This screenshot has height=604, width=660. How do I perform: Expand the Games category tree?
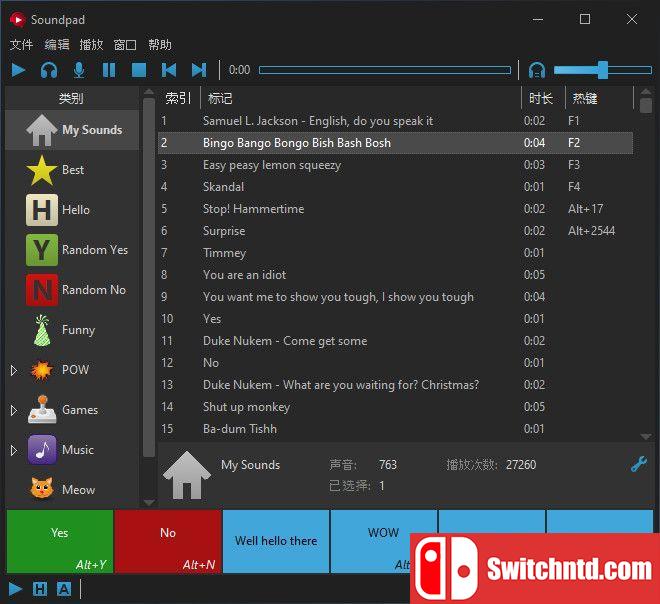(14, 410)
